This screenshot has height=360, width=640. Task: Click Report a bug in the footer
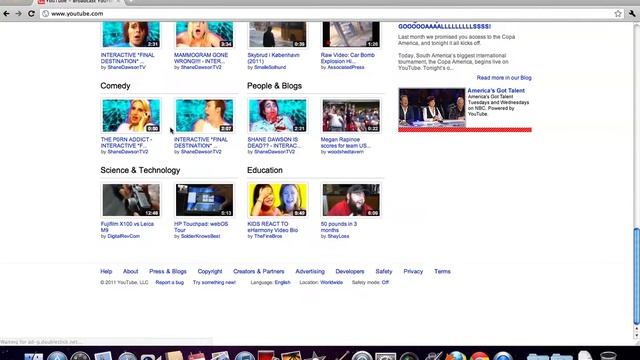170,282
